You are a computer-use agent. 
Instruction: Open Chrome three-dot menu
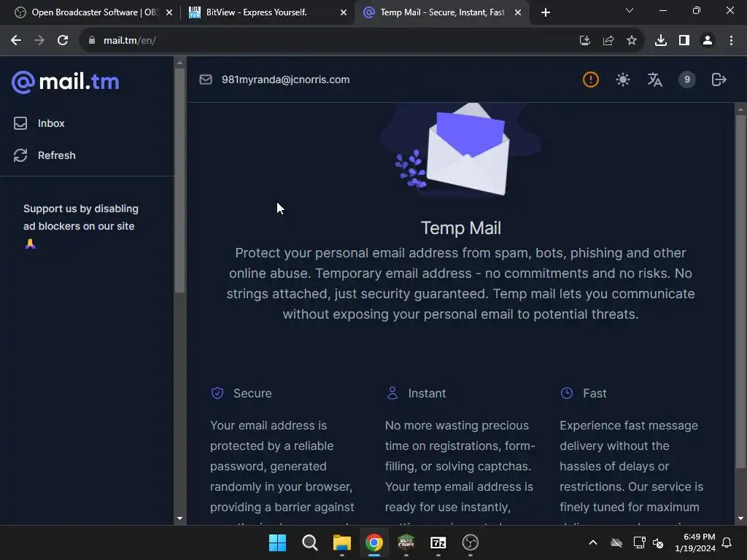click(731, 41)
